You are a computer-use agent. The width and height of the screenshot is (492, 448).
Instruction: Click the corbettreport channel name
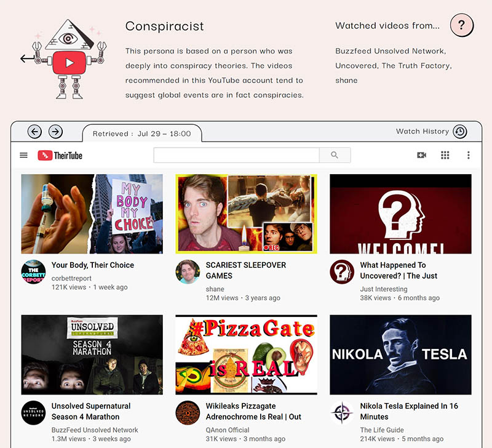(x=71, y=278)
